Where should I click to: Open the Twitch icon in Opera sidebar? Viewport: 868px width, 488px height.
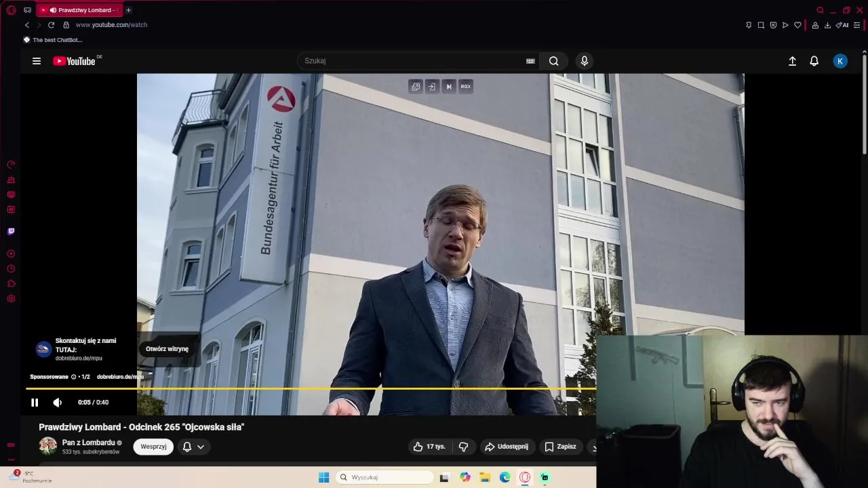tap(11, 231)
